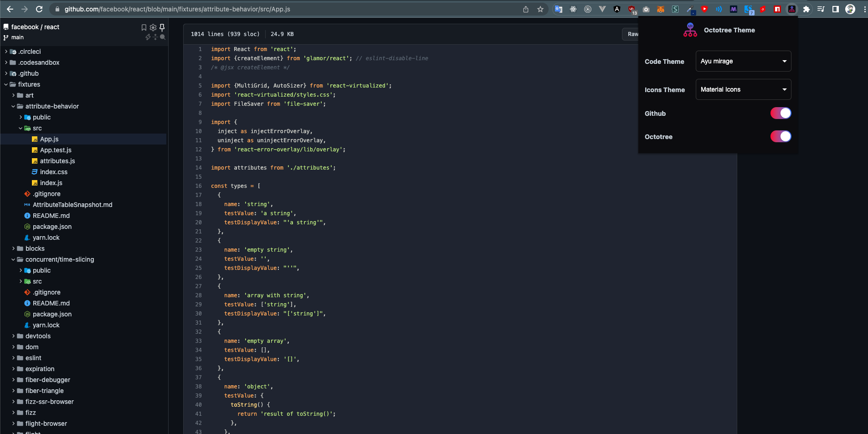
Task: Click the color picker eyedropper extension
Action: [x=690, y=9]
